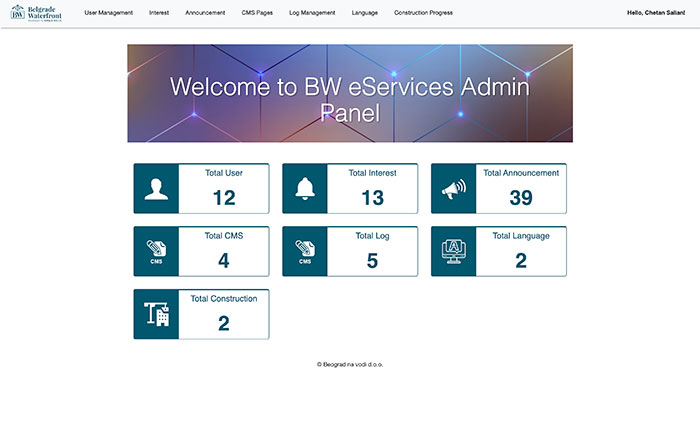Click the megaphone announcement icon
This screenshot has height=435, width=700.
coord(454,189)
